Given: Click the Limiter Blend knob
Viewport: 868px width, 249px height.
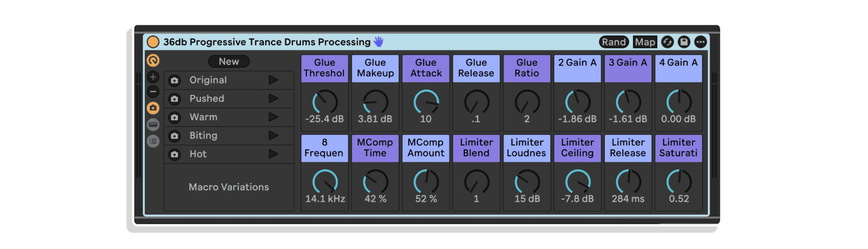Looking at the screenshot, I should [x=477, y=182].
